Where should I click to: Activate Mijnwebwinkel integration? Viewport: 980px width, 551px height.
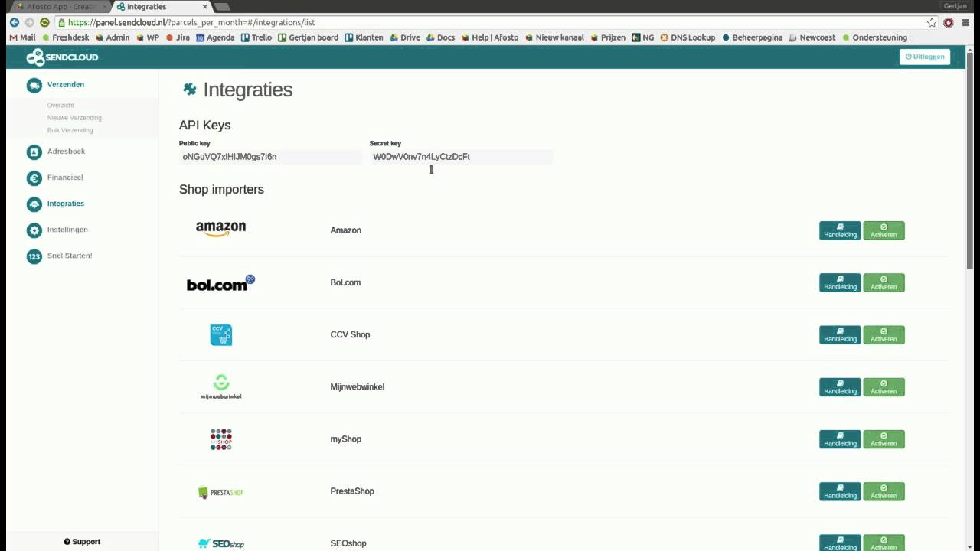(x=884, y=387)
